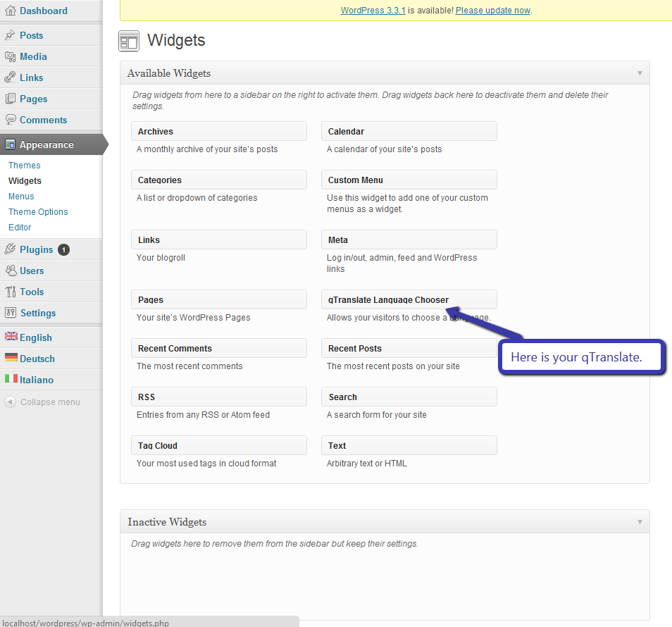Click the 'A monthly archive of your site's posts' description
Viewport: 672px width, 627px height.
207,149
